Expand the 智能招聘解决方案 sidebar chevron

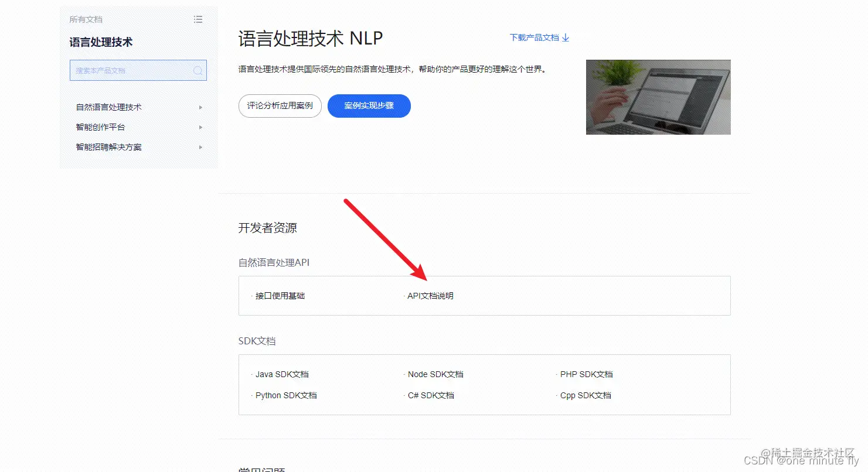pos(200,147)
